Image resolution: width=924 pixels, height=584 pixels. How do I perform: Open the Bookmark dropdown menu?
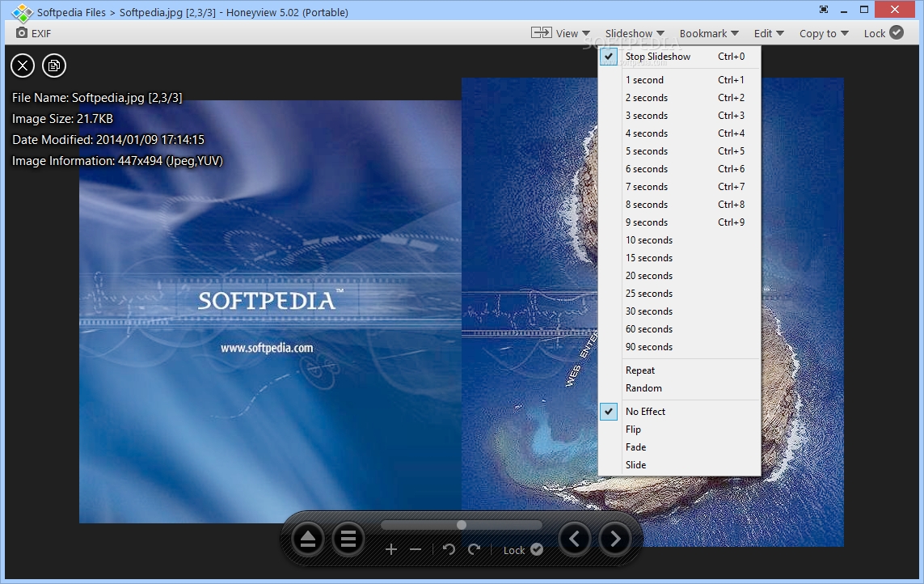(x=709, y=34)
